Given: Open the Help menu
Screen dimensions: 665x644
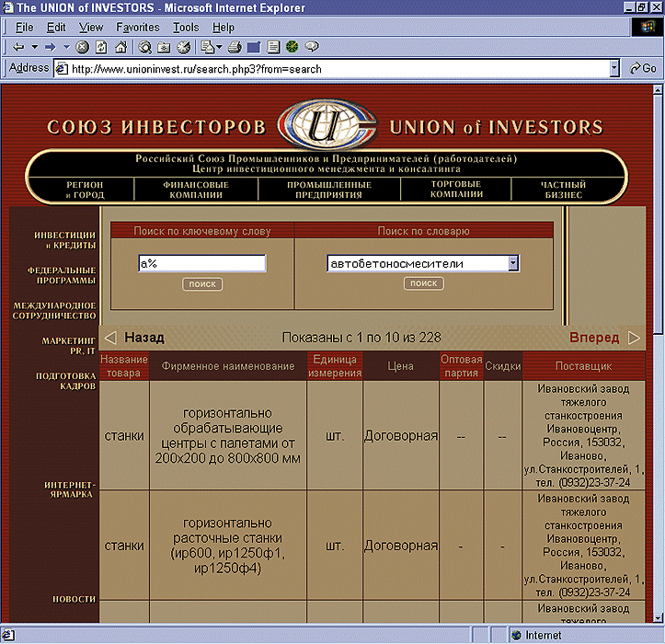Looking at the screenshot, I should point(224,28).
